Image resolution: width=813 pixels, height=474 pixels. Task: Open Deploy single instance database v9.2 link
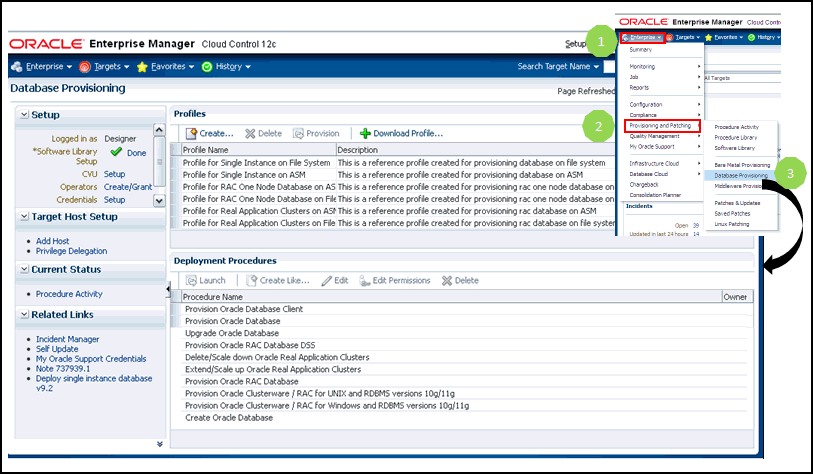click(x=94, y=383)
